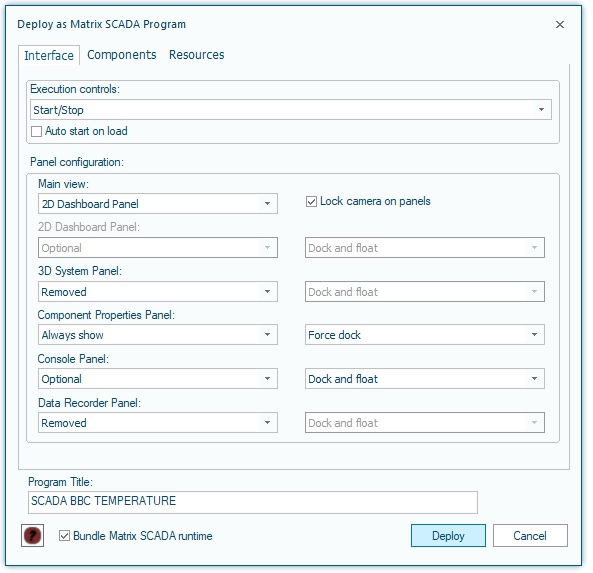Screen dimensions: 593x573
Task: Enable Auto start on load checkbox
Action: click(36, 131)
